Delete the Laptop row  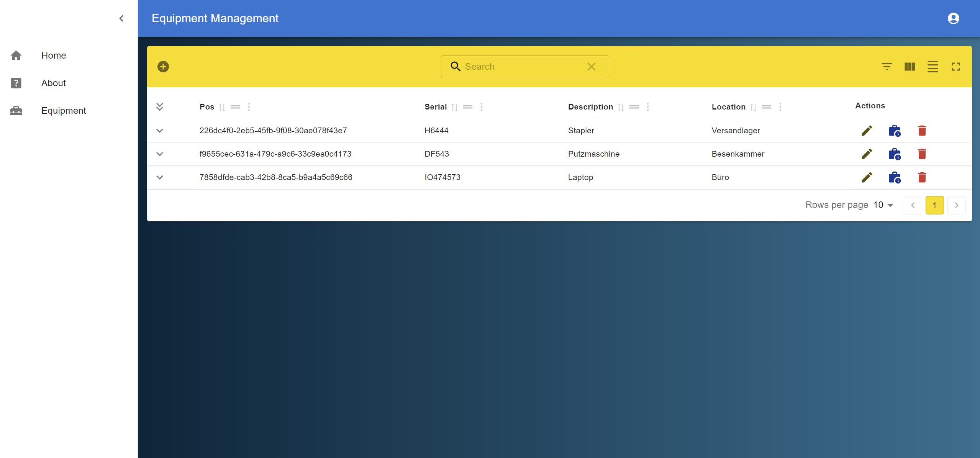pos(922,177)
